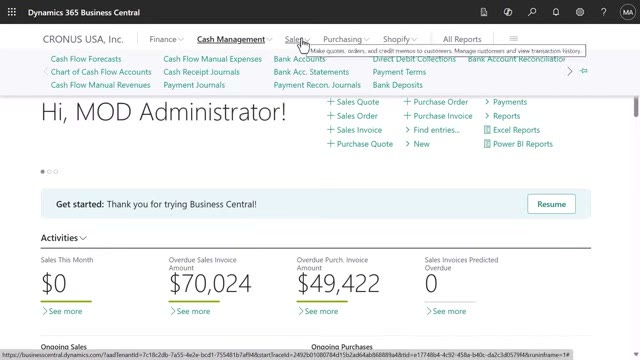Screen dimensions: 640x360
Task: Click the hamburger more-menu icon
Action: click(513, 38)
